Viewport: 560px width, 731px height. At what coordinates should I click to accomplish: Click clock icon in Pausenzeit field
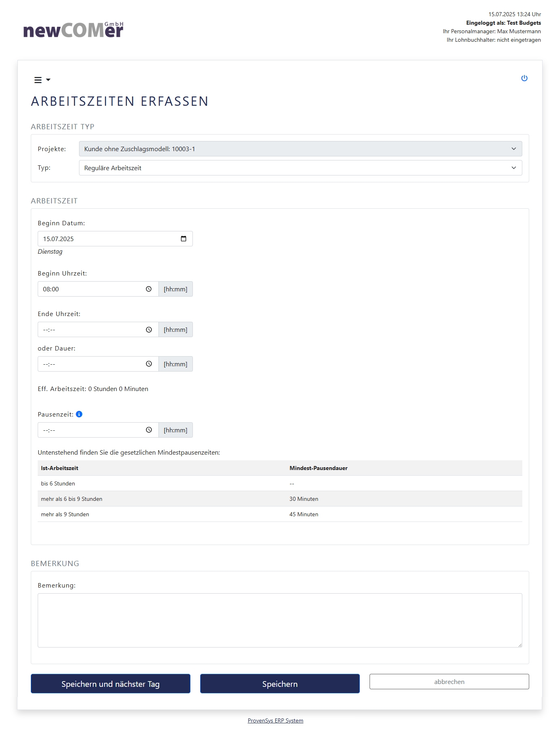149,430
